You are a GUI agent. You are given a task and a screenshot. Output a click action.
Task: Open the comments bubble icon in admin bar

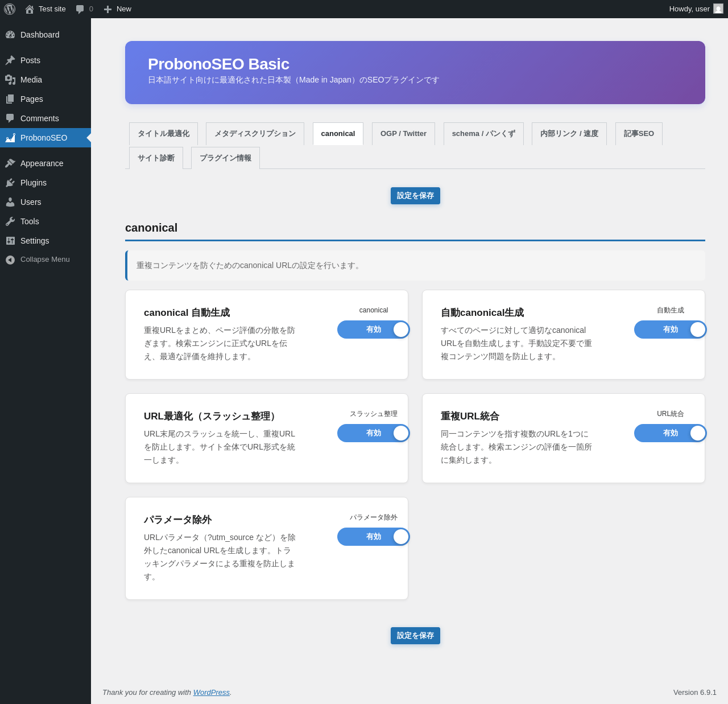click(80, 9)
